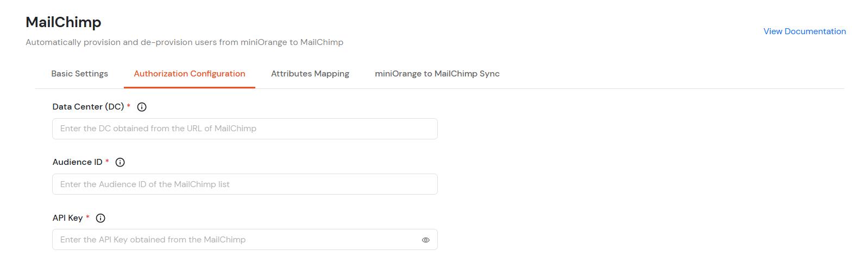
Task: Select the MailChimp page heading
Action: point(64,22)
